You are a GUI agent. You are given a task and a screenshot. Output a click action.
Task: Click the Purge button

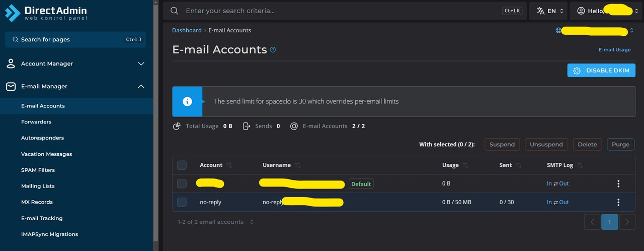[621, 144]
